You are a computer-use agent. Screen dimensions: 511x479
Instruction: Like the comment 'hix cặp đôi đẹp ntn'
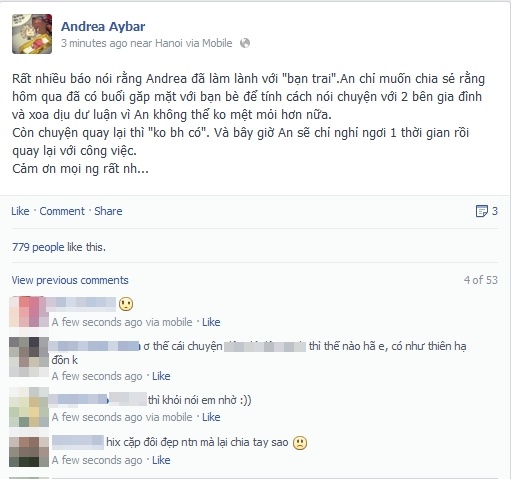tap(161, 460)
